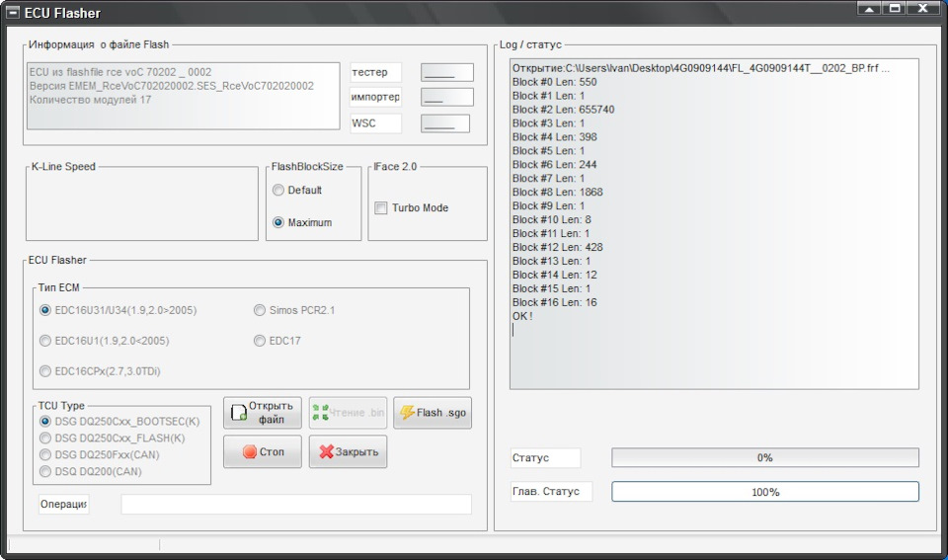Click the Чтение .bin button
Viewport: 948px width, 560px height.
click(x=348, y=413)
